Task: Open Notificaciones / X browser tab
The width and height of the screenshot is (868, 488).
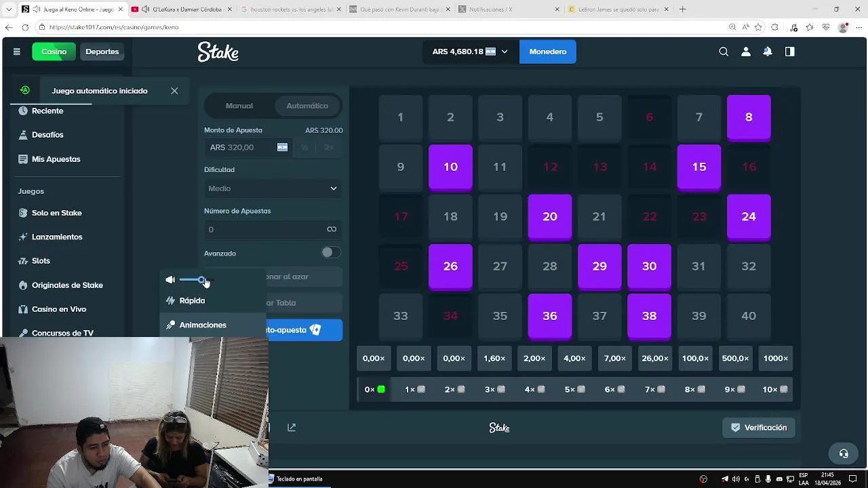Action: pos(509,9)
